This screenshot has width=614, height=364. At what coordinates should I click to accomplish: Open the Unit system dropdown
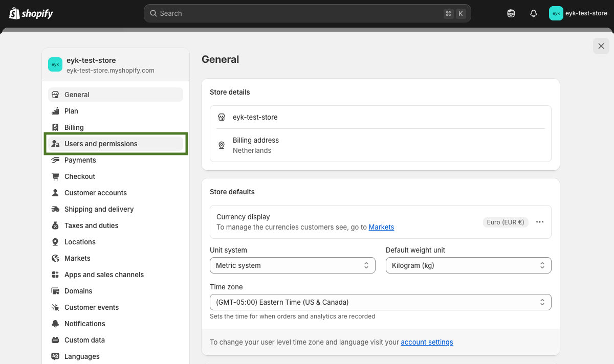tap(293, 265)
